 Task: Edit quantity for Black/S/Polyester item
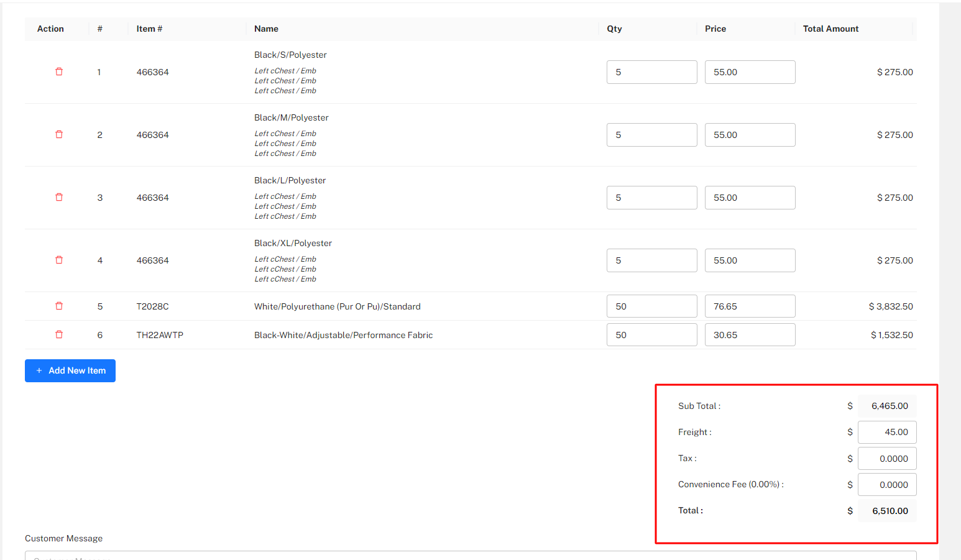click(x=651, y=72)
